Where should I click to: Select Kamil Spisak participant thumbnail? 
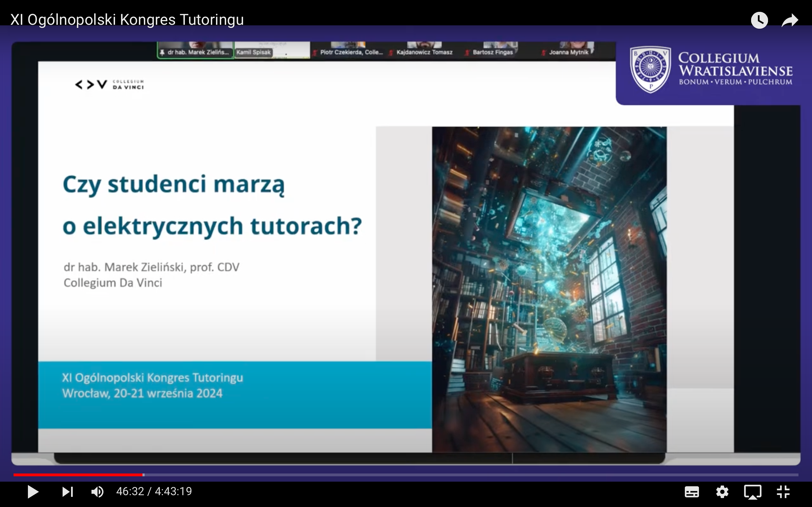(272, 50)
